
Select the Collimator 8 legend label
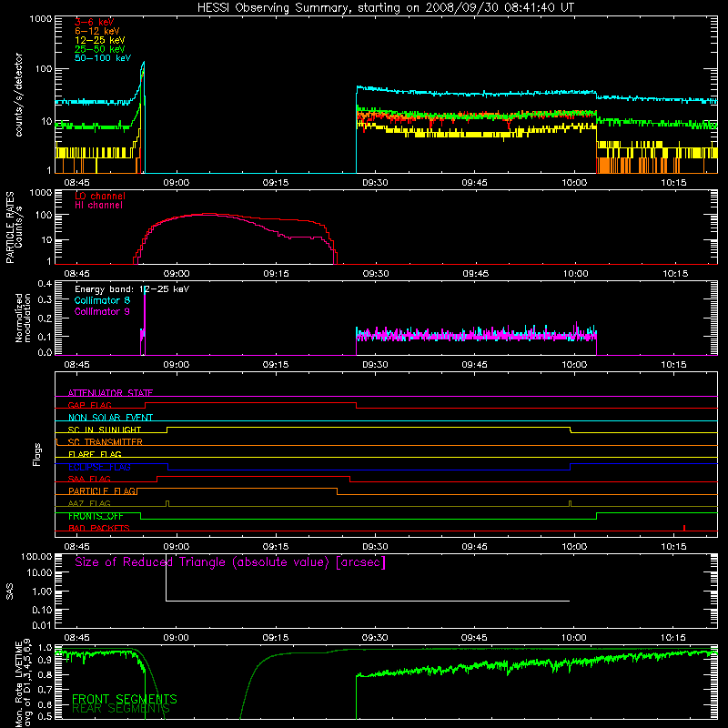click(102, 300)
